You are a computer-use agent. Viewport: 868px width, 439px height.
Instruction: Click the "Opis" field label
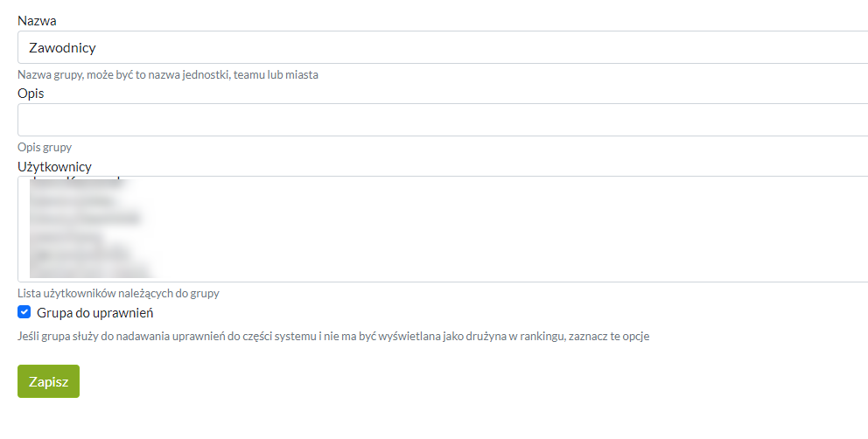pyautogui.click(x=31, y=93)
